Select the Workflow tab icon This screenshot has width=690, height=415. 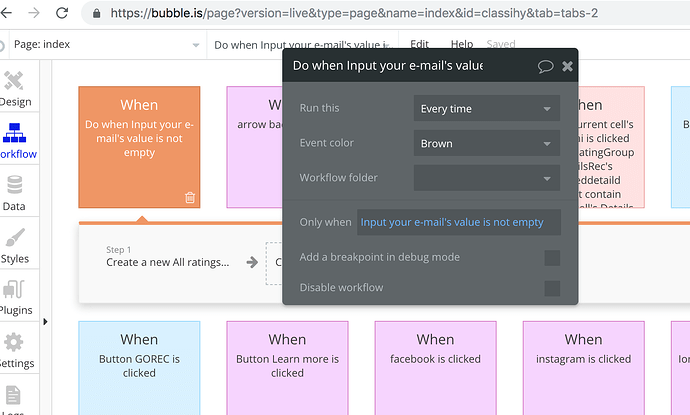point(15,133)
